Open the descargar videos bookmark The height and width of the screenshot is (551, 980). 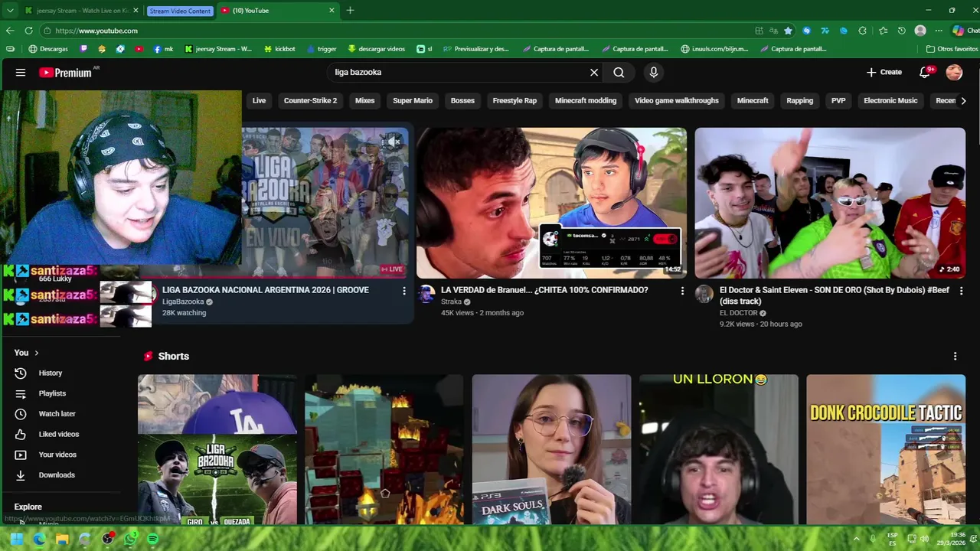point(376,49)
